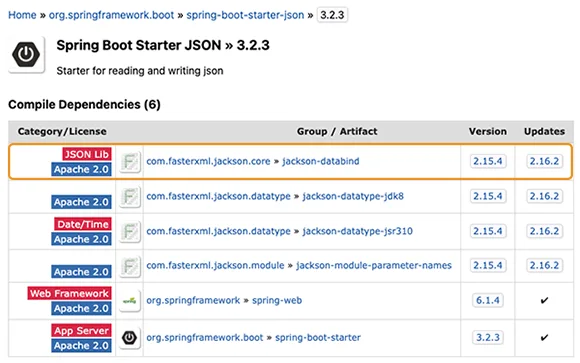Open the jackson-datatype-jsr310 artifact link
The image size is (580, 363).
coord(357,231)
